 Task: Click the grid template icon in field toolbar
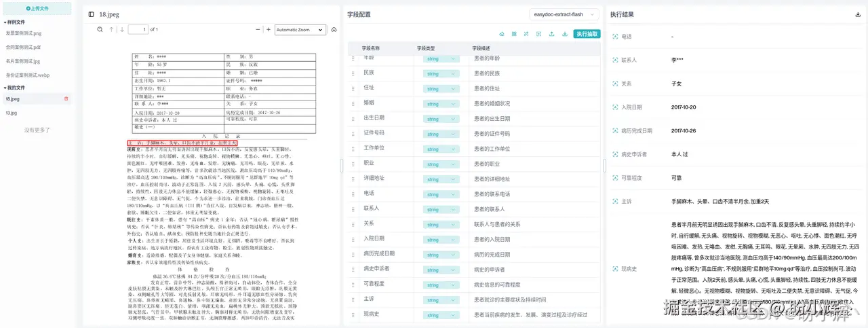[x=514, y=33]
